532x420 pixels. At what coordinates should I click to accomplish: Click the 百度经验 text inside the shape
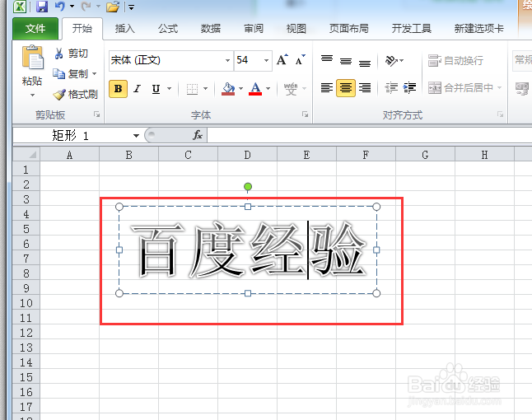tap(249, 250)
